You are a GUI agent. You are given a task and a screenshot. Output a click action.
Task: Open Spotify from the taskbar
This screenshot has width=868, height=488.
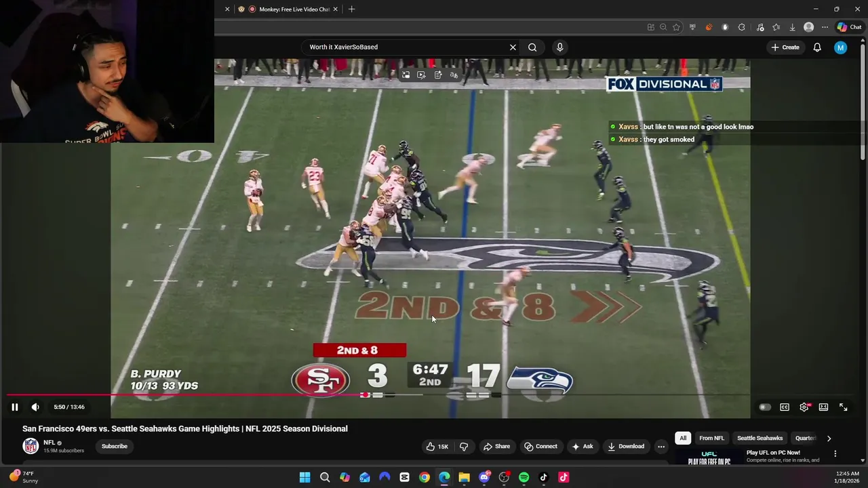pyautogui.click(x=524, y=477)
